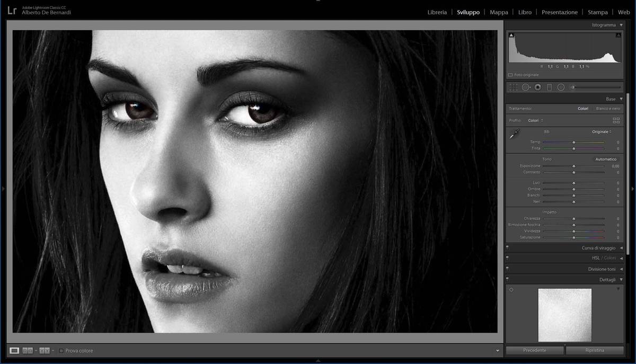Click the Esposizione slider handle
The image size is (636, 364).
pyautogui.click(x=573, y=166)
